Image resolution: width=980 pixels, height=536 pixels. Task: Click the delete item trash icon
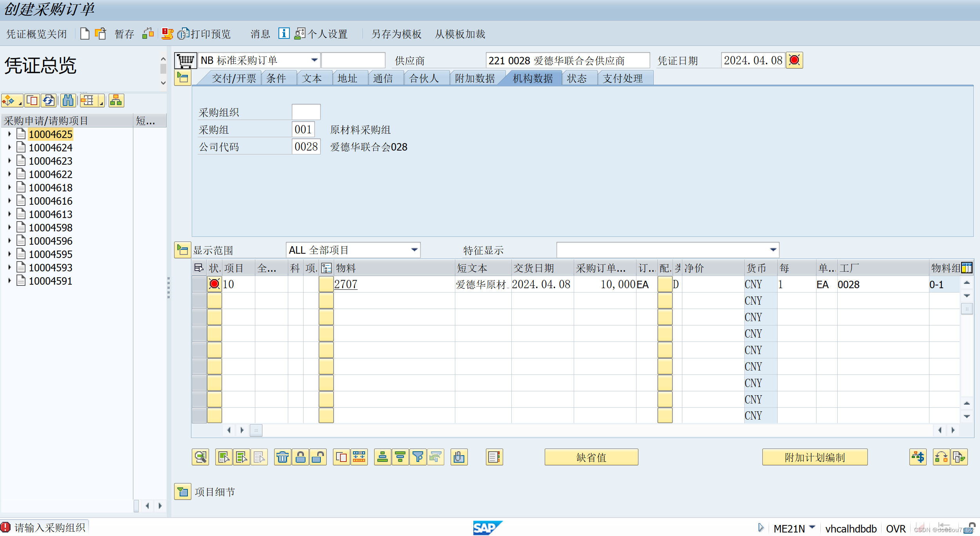pyautogui.click(x=282, y=457)
